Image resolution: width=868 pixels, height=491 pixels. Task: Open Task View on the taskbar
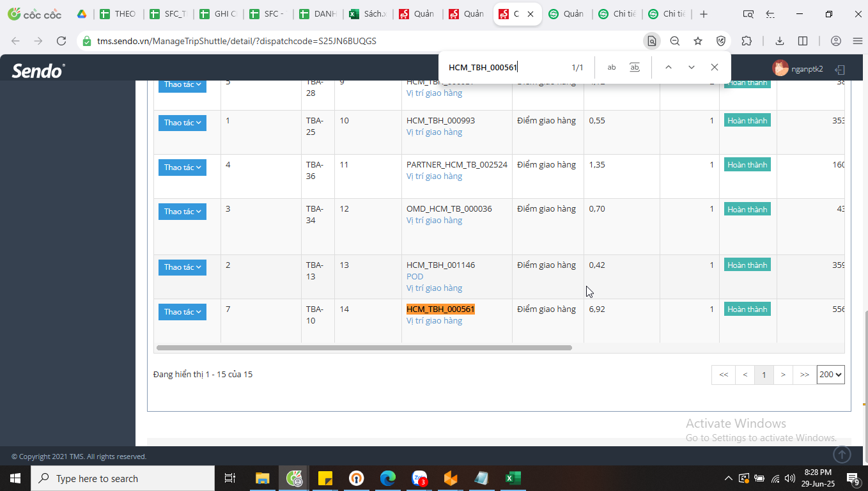(230, 478)
